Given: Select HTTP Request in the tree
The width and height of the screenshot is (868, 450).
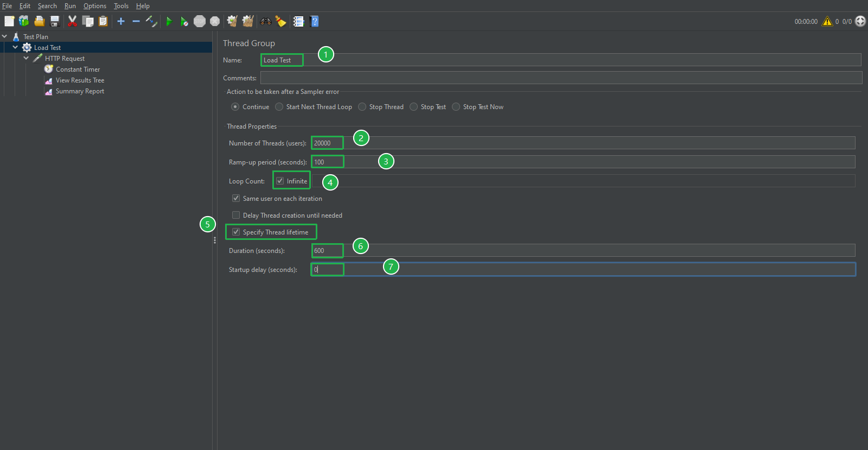Looking at the screenshot, I should (x=65, y=59).
